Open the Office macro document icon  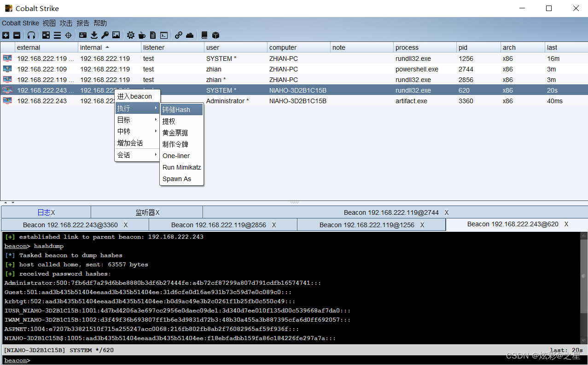click(153, 35)
